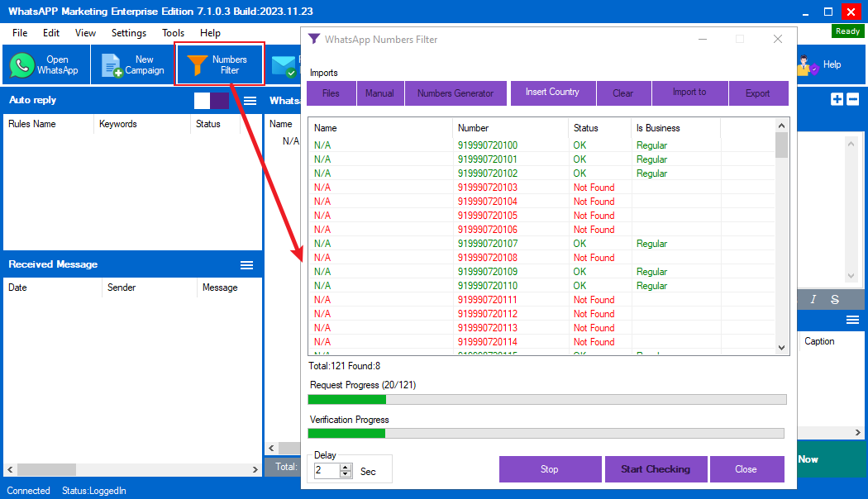The width and height of the screenshot is (868, 499).
Task: Click the plus icon in right panel
Action: pyautogui.click(x=837, y=99)
